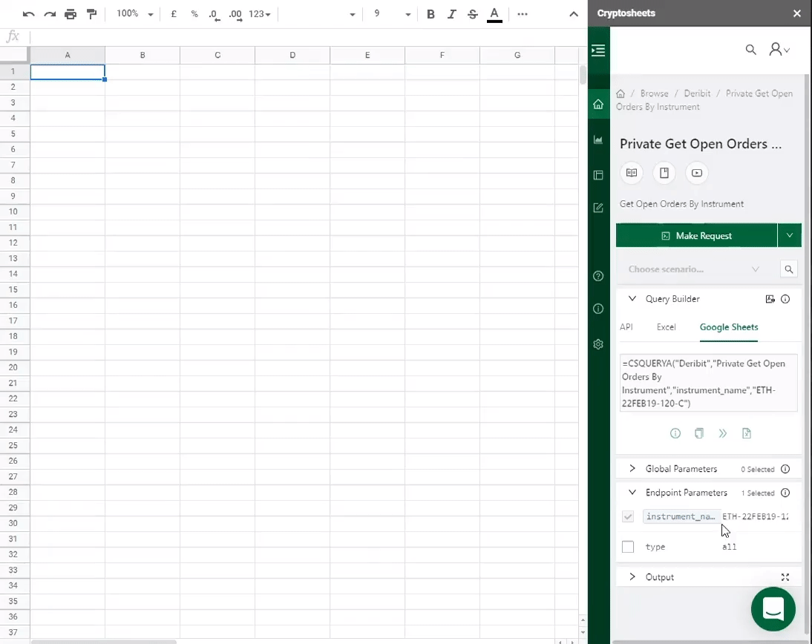Screen dimensions: 812x644
Task: Open the chart icon in Cryptosheets sidebar
Action: tap(598, 139)
